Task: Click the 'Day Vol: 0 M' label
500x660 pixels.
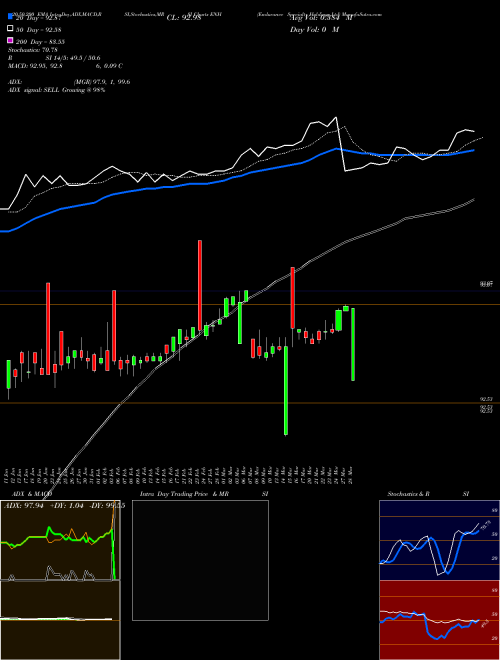Action: (x=314, y=29)
